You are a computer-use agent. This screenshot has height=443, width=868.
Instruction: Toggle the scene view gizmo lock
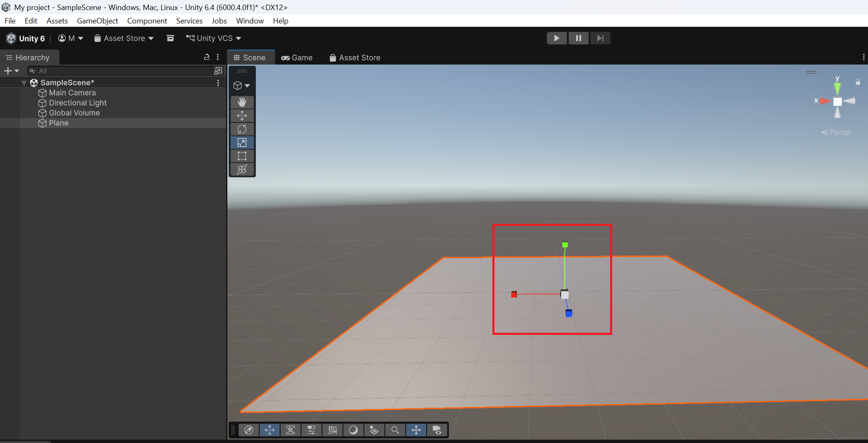tap(858, 82)
